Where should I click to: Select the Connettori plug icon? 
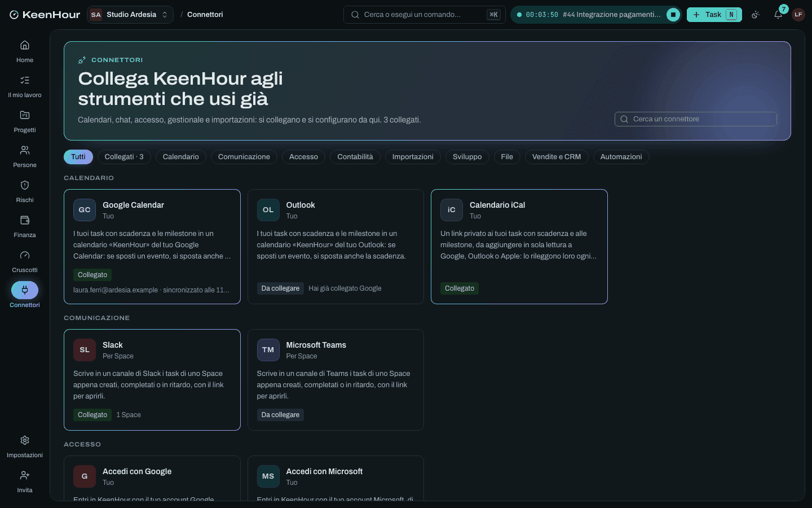[25, 290]
